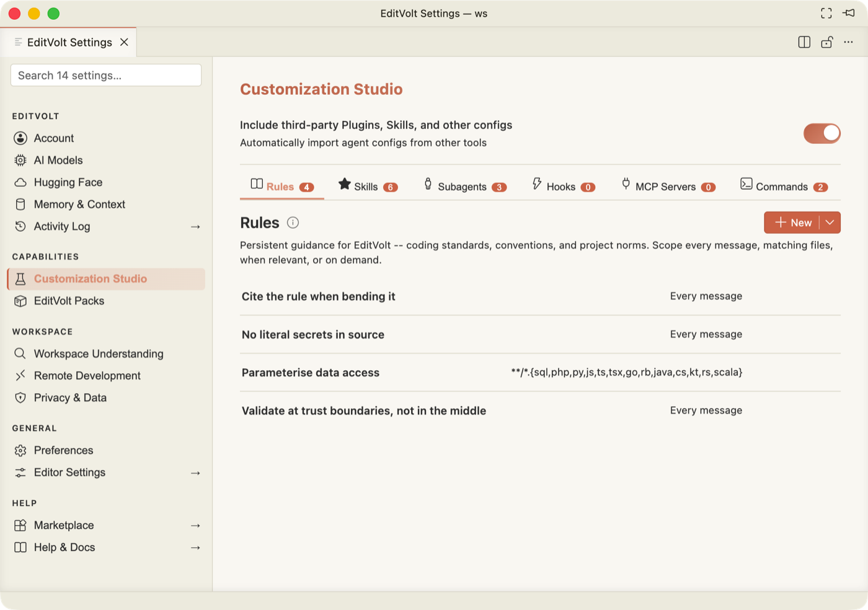Click the info icon beside Rules heading
This screenshot has height=610, width=868.
tap(293, 223)
